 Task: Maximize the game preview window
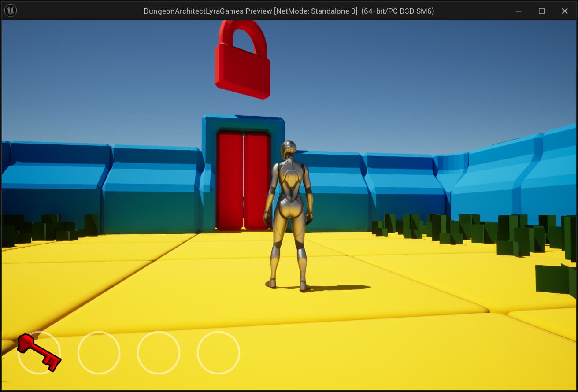[x=542, y=11]
